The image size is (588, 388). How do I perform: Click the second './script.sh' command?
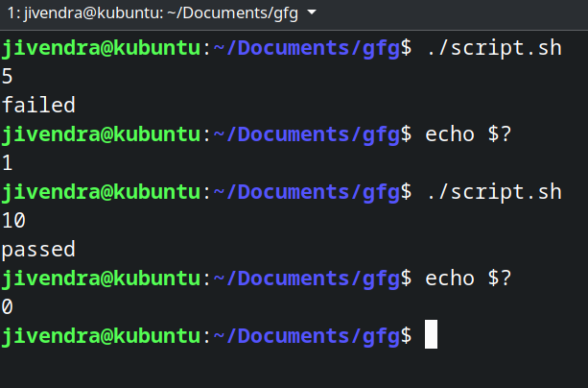tap(493, 191)
